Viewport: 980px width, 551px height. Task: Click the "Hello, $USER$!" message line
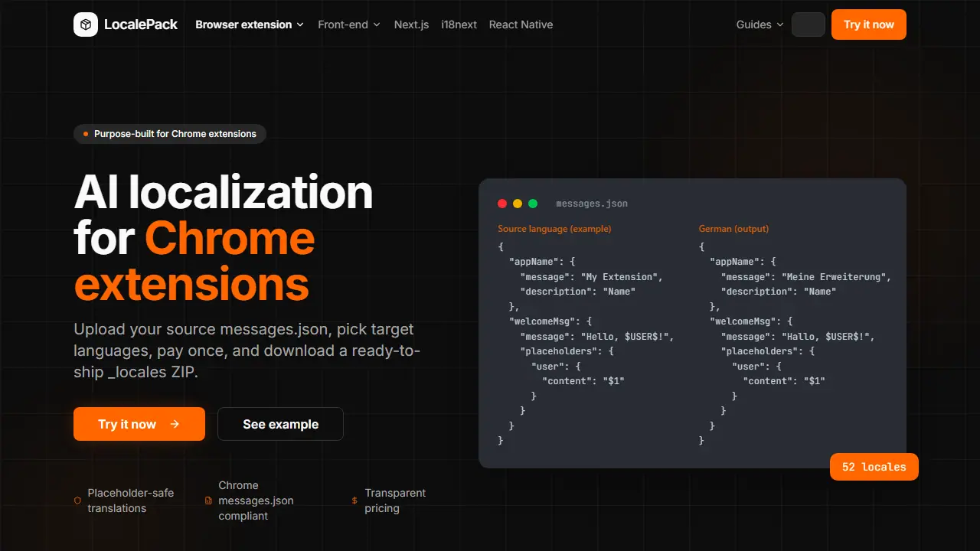click(597, 336)
